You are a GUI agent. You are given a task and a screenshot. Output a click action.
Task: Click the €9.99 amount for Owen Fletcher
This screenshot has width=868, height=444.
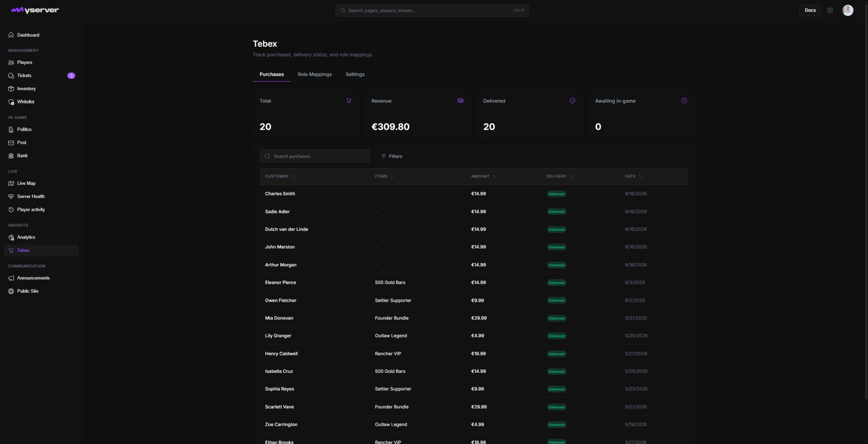click(477, 300)
